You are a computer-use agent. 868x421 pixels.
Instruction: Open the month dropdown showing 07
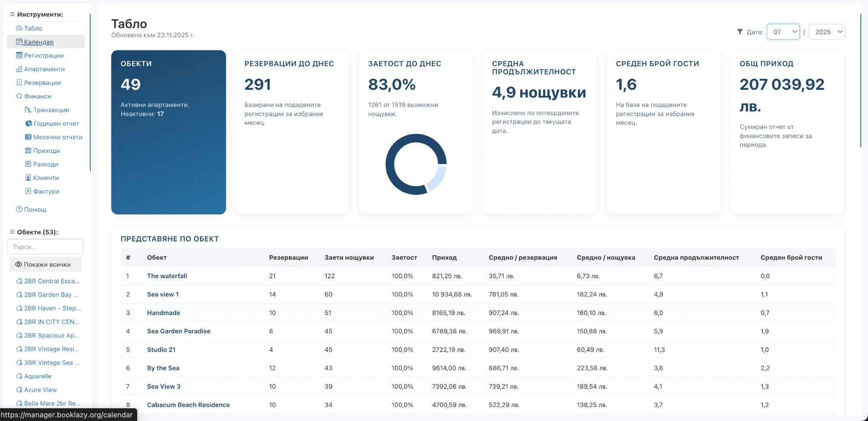(783, 32)
